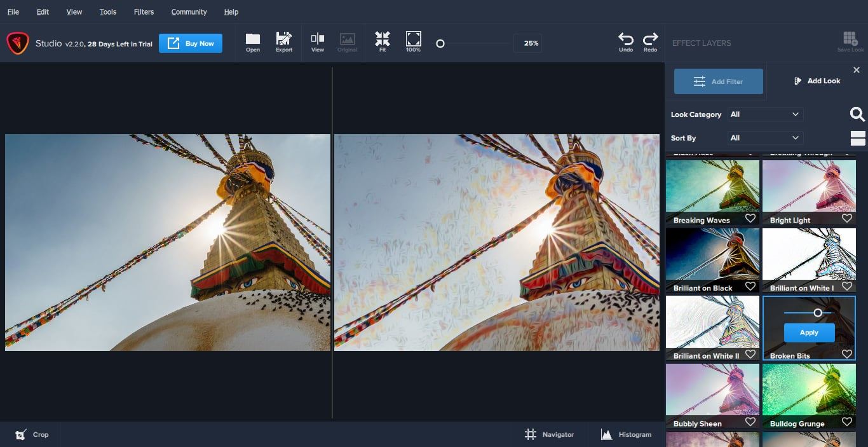
Task: Select the View mode icon
Action: 317,42
